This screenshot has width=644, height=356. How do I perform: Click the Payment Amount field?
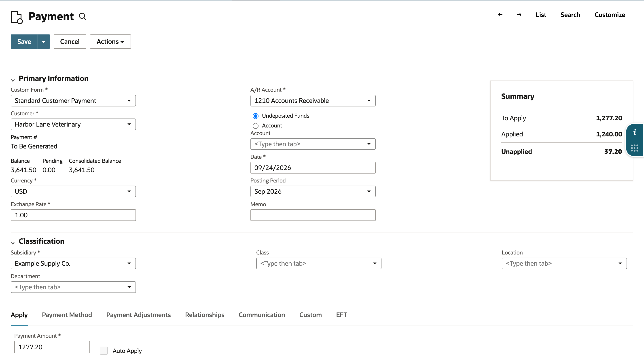pos(52,347)
